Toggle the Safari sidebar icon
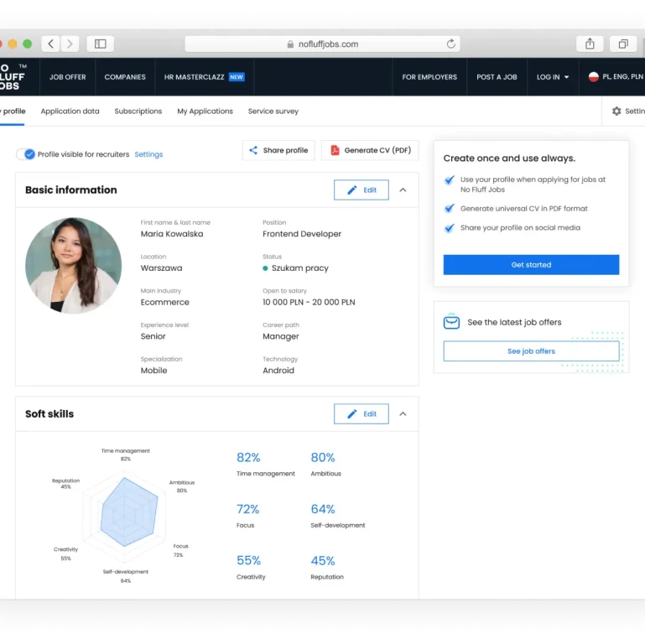645x644 pixels. click(x=101, y=44)
